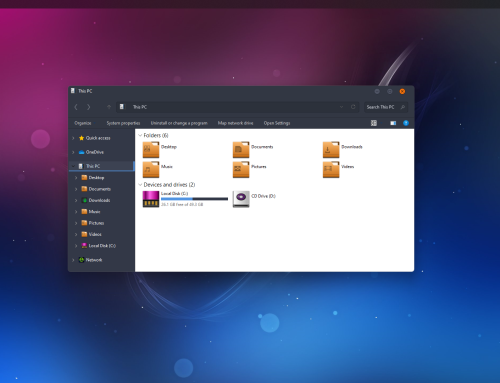500x383 pixels.
Task: Expand the Documents node chevron in sidebar
Action: pos(76,189)
